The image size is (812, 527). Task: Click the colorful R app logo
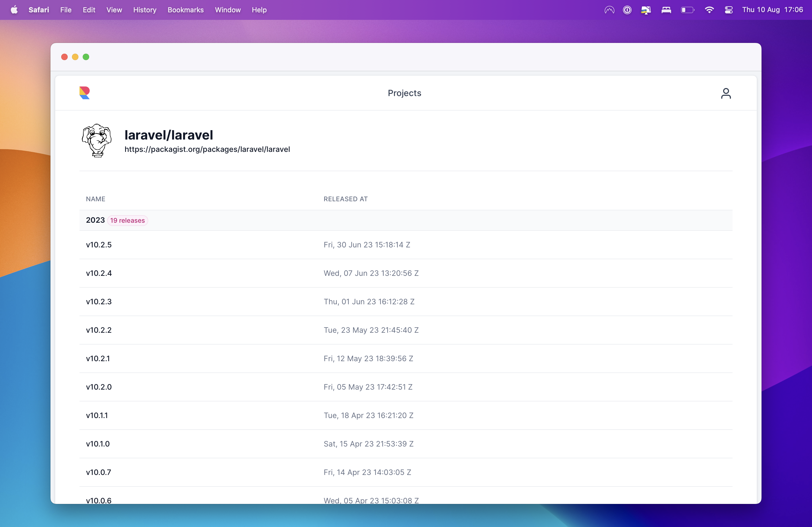click(85, 93)
